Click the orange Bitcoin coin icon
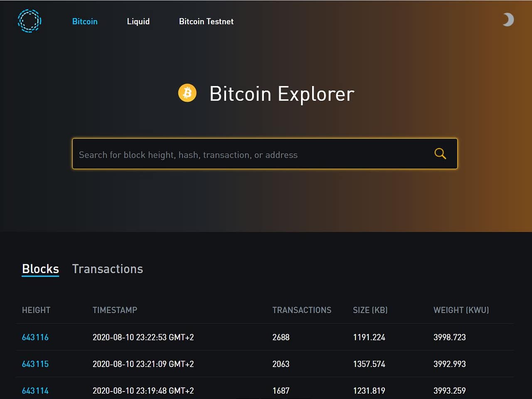 [187, 93]
